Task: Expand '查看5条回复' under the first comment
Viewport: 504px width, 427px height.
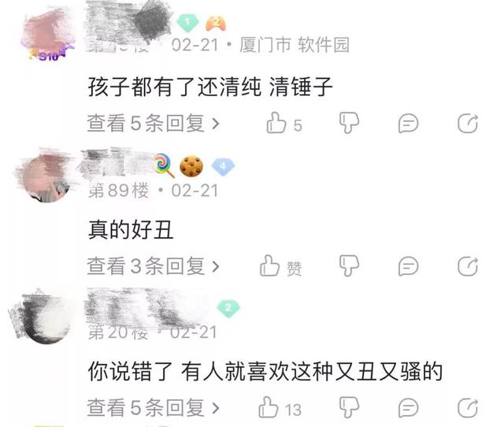Action: [x=154, y=123]
